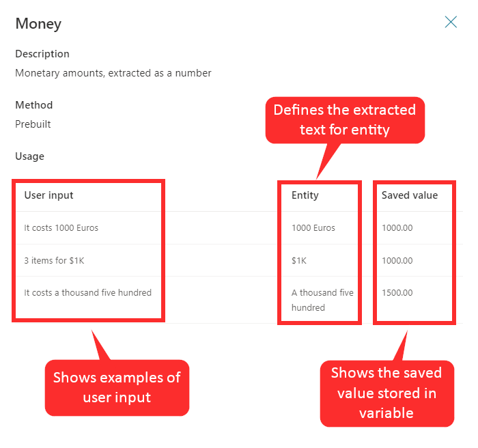Click the Money panel title

(x=38, y=24)
